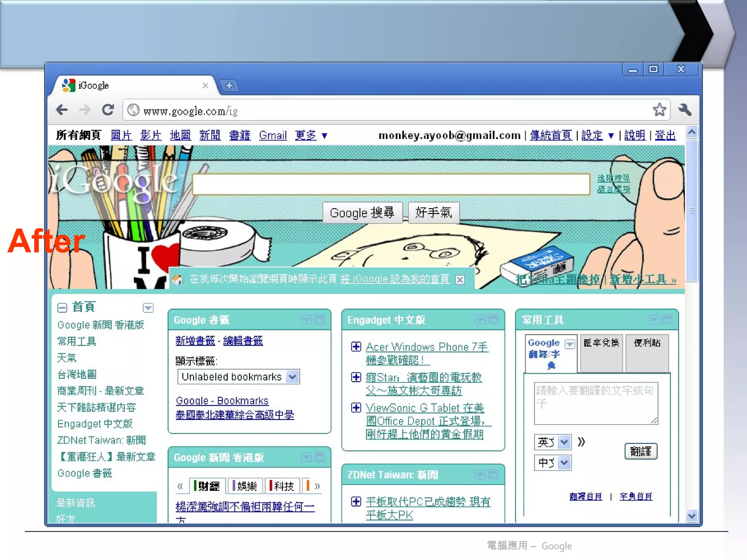Open Google 書籤 gadget menu arrow
Viewport: 747px width, 560px height.
point(306,320)
